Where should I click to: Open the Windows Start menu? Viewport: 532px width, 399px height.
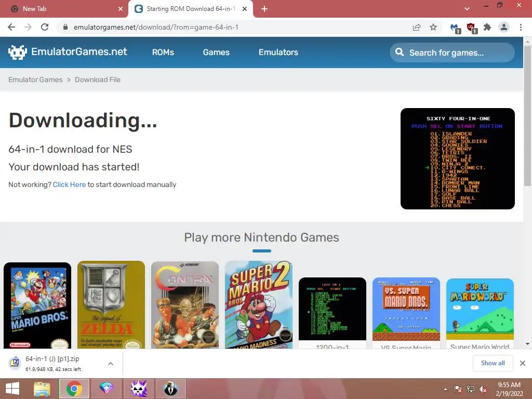coord(12,389)
